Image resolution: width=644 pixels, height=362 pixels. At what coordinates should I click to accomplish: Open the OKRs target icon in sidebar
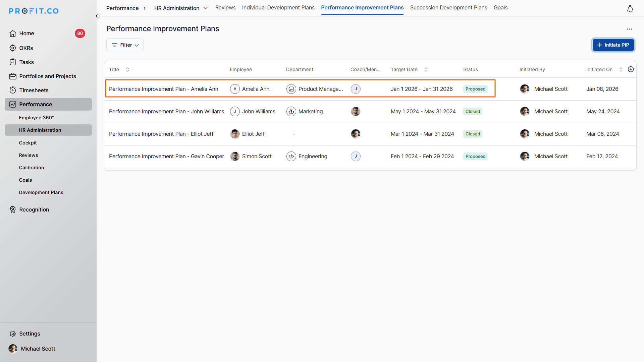tap(13, 48)
